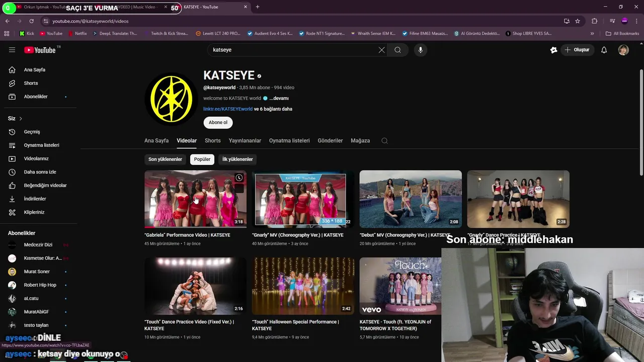Click the browser address bar URL

[91, 21]
